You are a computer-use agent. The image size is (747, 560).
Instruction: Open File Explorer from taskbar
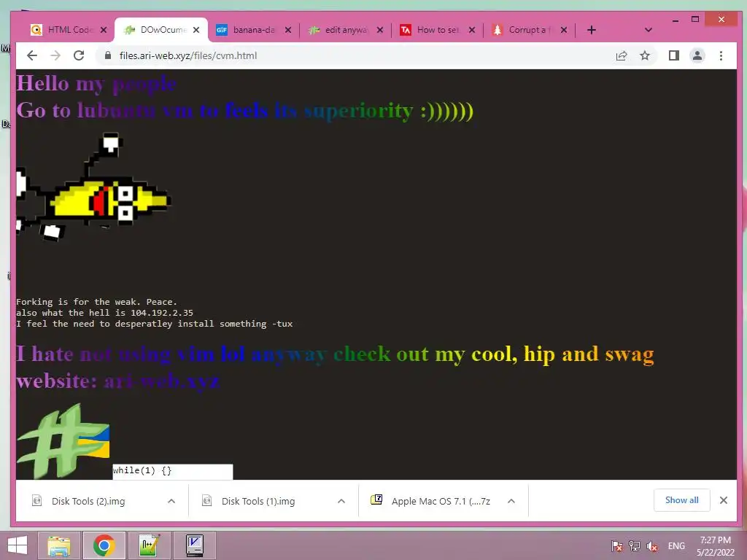(59, 545)
